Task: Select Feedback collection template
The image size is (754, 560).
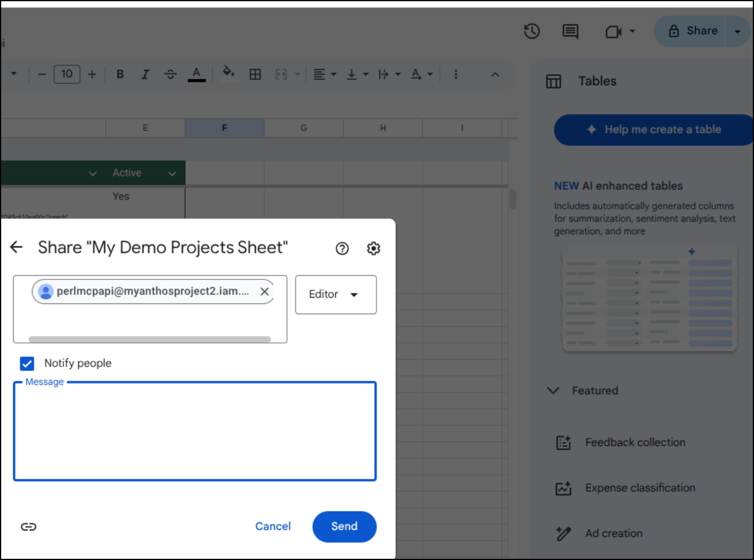Action: coord(635,442)
